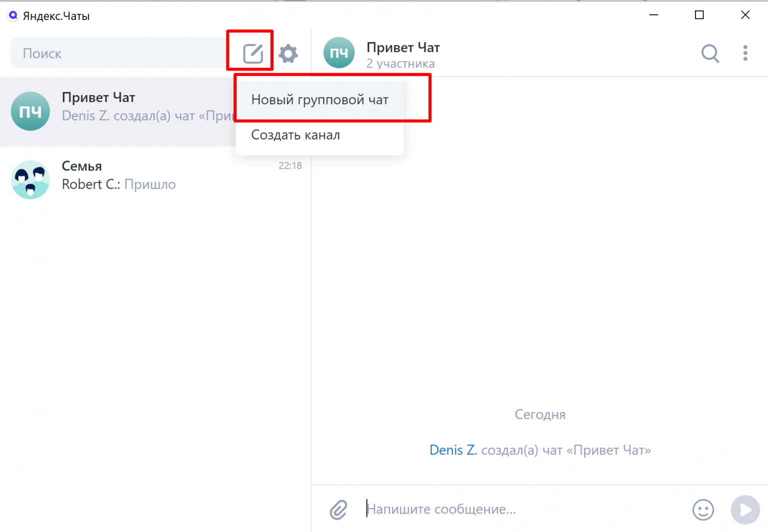Open the new chat compose icon
This screenshot has height=532, width=768.
coord(253,53)
